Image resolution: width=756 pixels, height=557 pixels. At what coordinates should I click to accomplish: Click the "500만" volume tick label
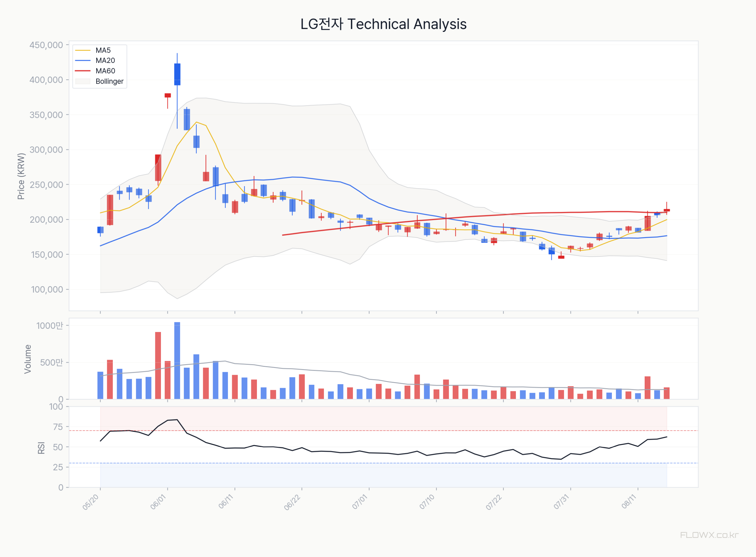coord(52,362)
